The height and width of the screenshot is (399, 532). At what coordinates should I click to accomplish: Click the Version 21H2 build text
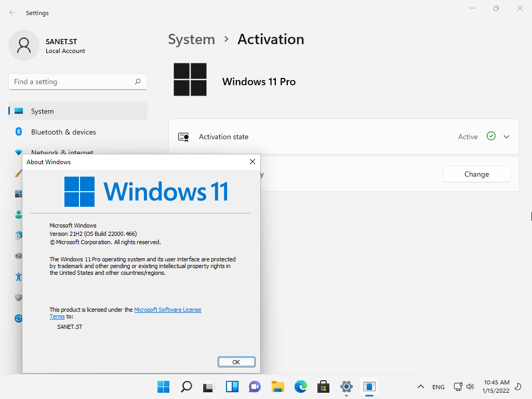(x=94, y=234)
